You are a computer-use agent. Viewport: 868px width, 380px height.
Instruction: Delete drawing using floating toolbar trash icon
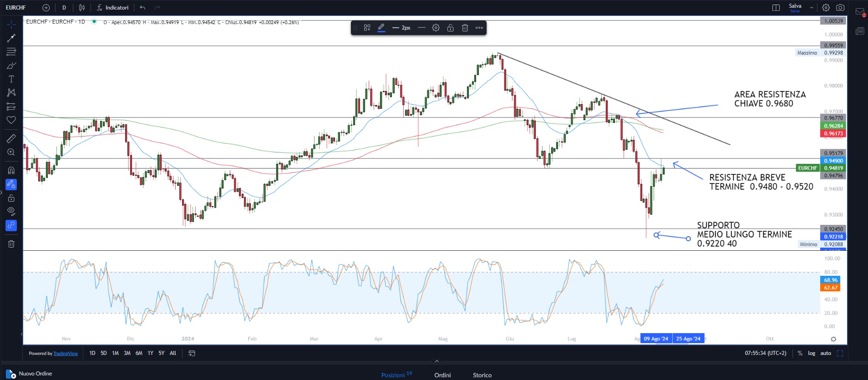465,28
